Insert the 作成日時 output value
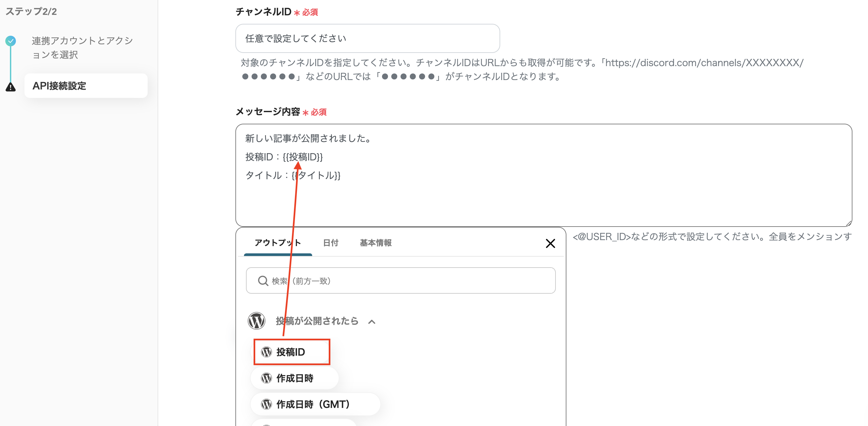This screenshot has height=426, width=868. [x=295, y=378]
